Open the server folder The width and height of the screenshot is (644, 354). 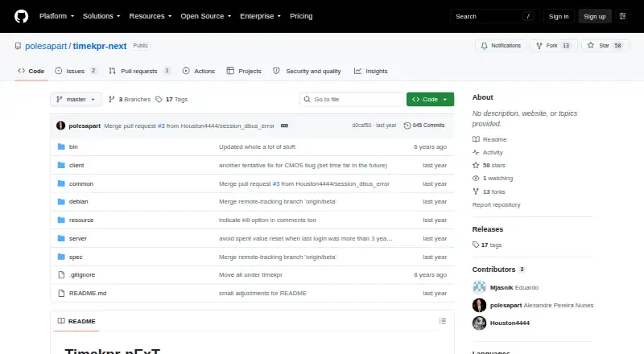click(x=78, y=239)
